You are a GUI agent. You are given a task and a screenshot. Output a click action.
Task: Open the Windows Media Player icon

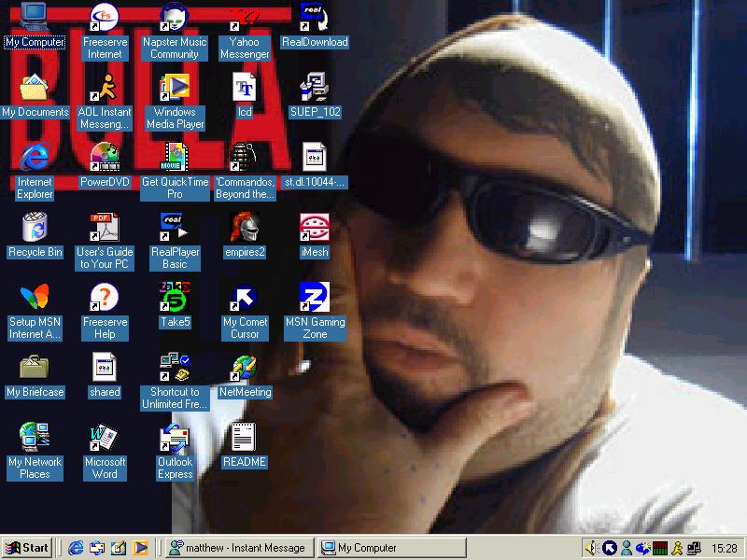174,88
